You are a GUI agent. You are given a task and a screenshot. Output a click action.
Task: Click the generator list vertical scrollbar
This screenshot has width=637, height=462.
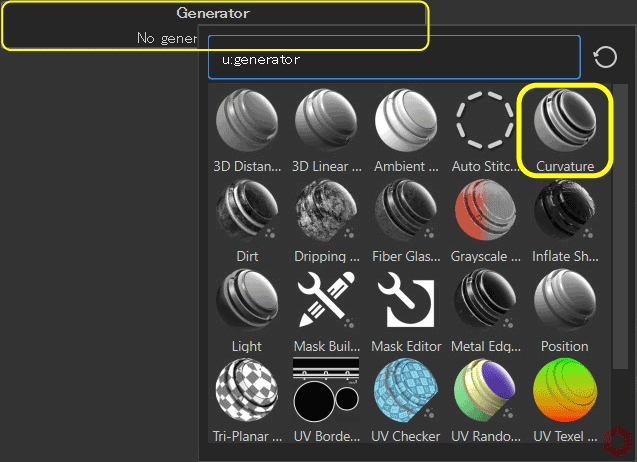click(x=620, y=226)
